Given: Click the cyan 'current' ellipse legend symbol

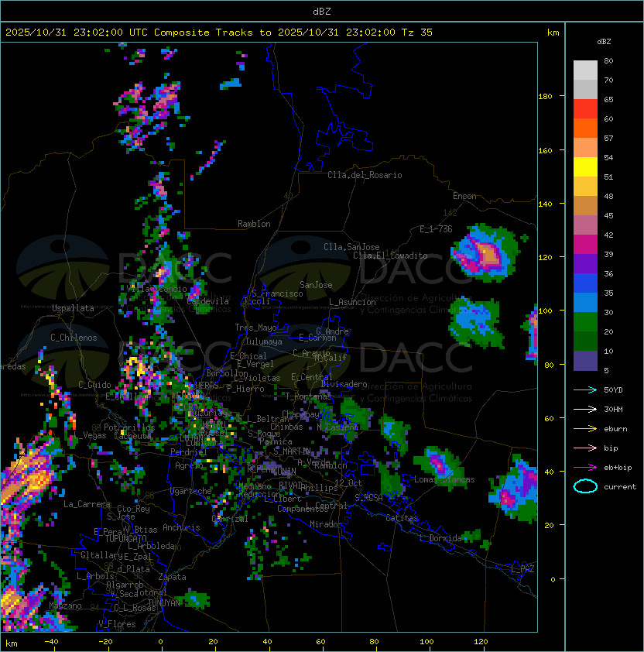Looking at the screenshot, I should tap(585, 486).
